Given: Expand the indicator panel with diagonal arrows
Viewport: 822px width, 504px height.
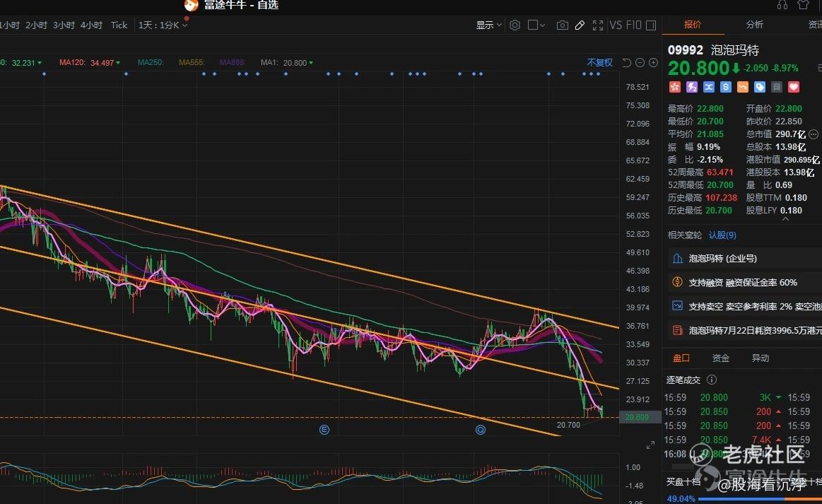Looking at the screenshot, I should (650, 445).
